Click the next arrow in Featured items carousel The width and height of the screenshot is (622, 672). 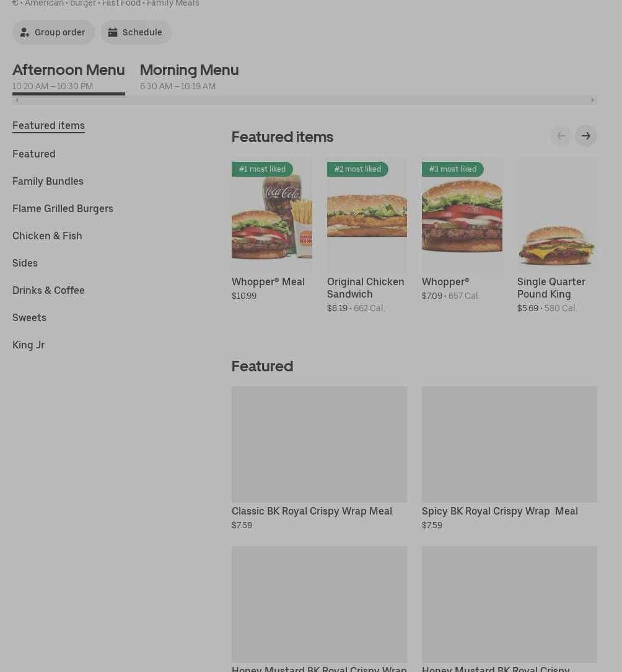pos(585,136)
